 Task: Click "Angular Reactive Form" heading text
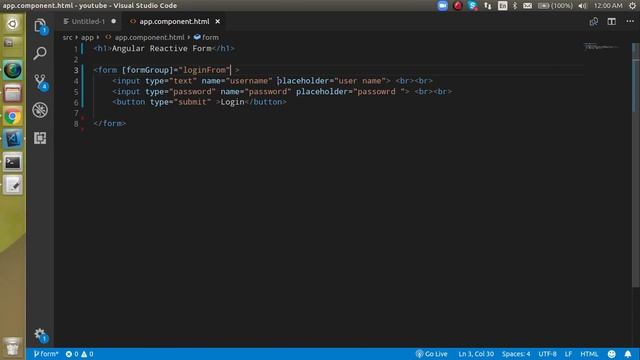162,48
